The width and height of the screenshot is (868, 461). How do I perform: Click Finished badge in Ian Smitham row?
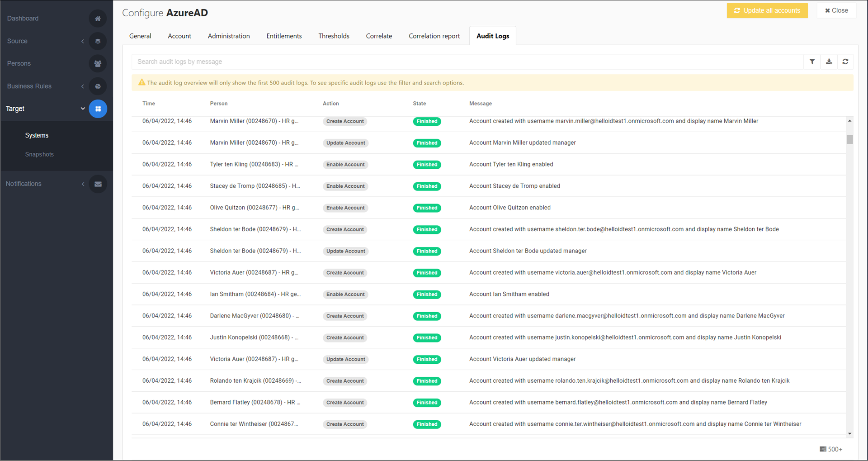(427, 295)
